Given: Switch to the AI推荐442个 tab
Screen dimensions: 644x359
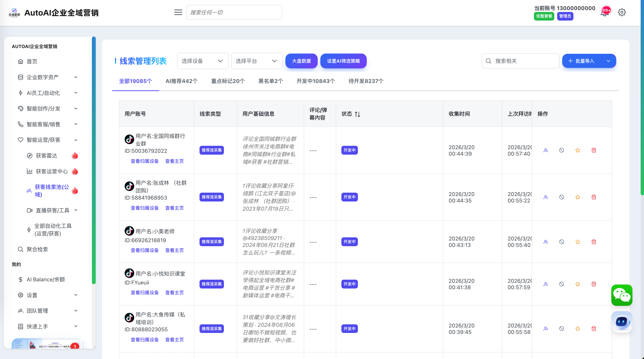Looking at the screenshot, I should coord(182,81).
